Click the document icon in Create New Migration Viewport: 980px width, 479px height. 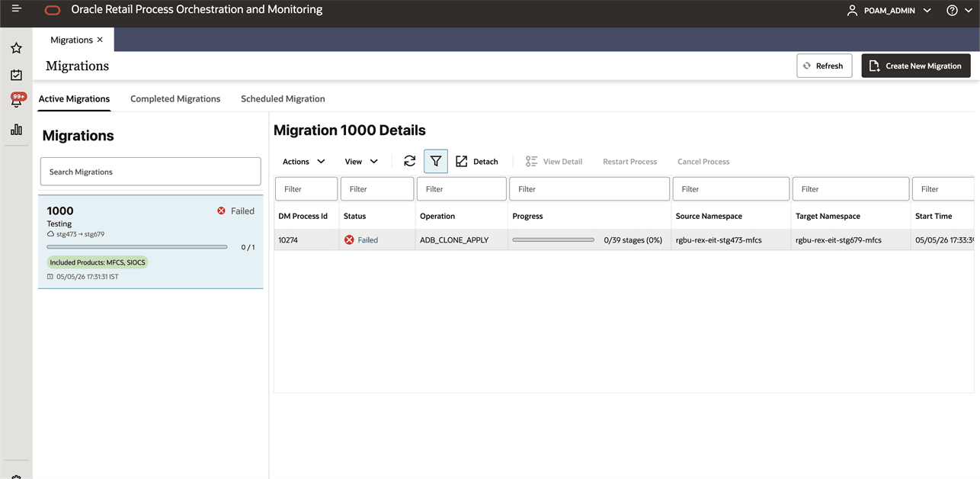[x=874, y=66]
